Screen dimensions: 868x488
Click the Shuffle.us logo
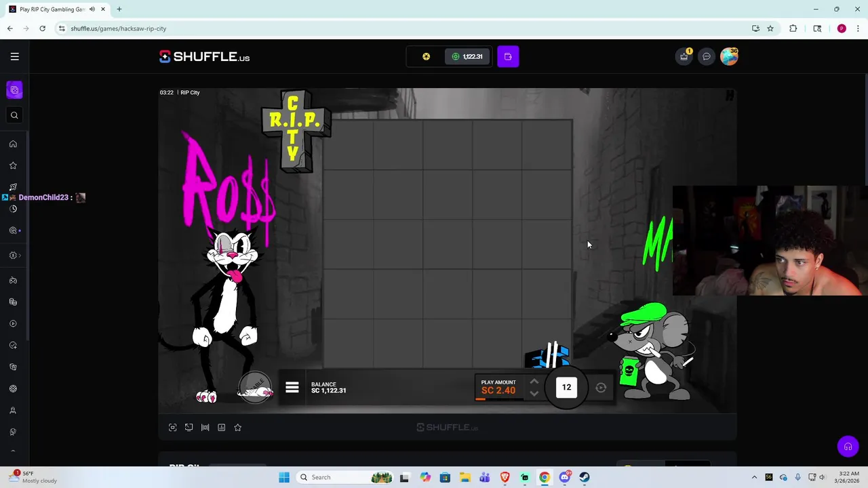click(x=204, y=57)
